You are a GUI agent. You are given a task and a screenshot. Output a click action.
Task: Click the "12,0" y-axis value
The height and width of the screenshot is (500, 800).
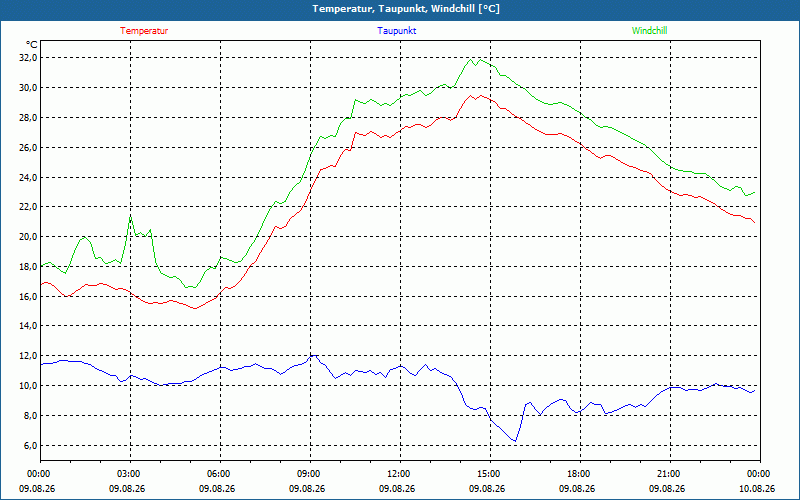29,356
